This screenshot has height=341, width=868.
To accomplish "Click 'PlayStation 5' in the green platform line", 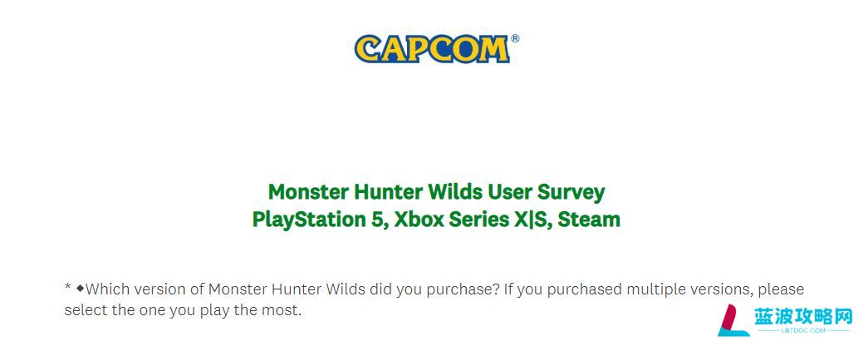I will [317, 220].
